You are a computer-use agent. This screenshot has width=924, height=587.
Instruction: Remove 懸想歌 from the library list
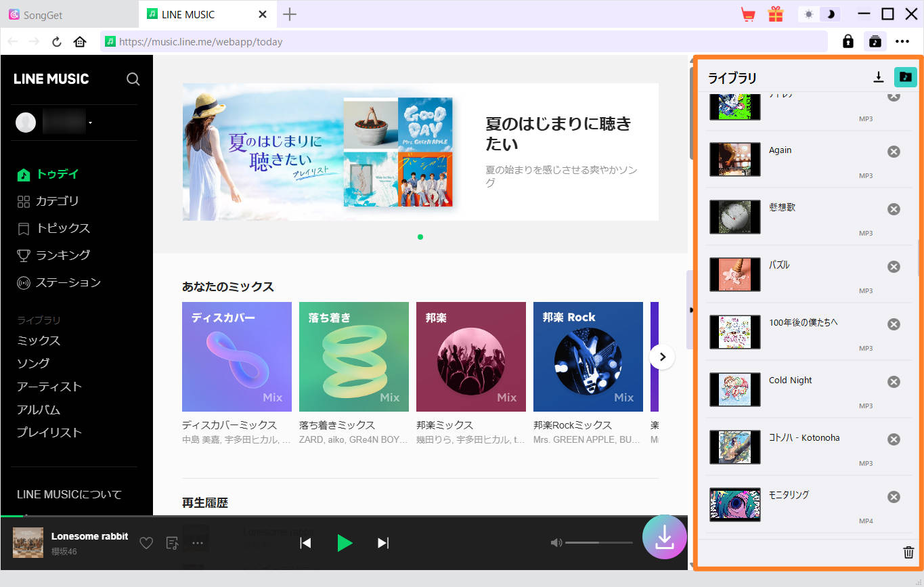pos(894,209)
